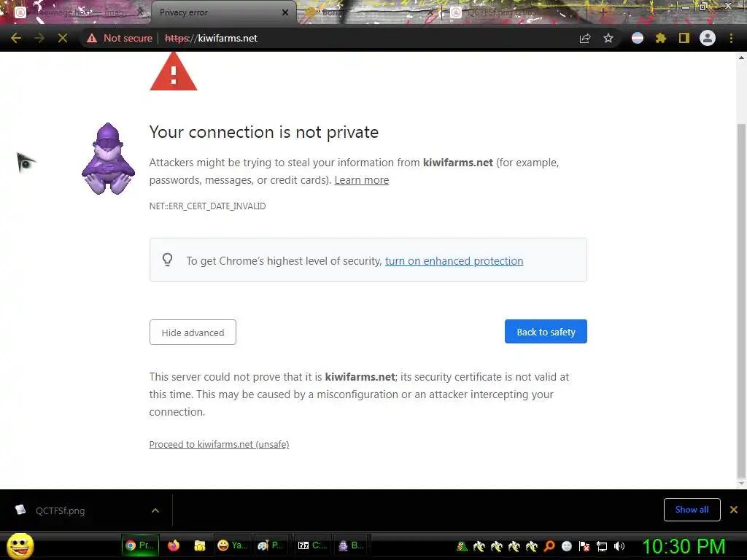Click the Back to safety button
Viewport: 747px width, 560px height.
546,332
